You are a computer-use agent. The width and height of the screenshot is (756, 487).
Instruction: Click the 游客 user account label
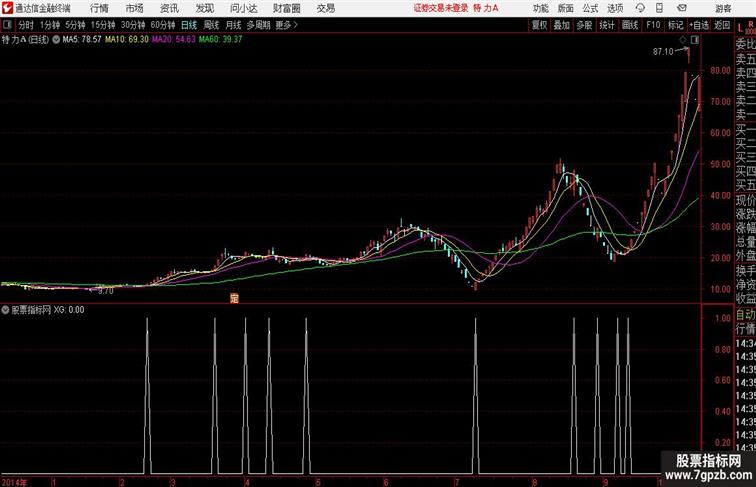723,8
